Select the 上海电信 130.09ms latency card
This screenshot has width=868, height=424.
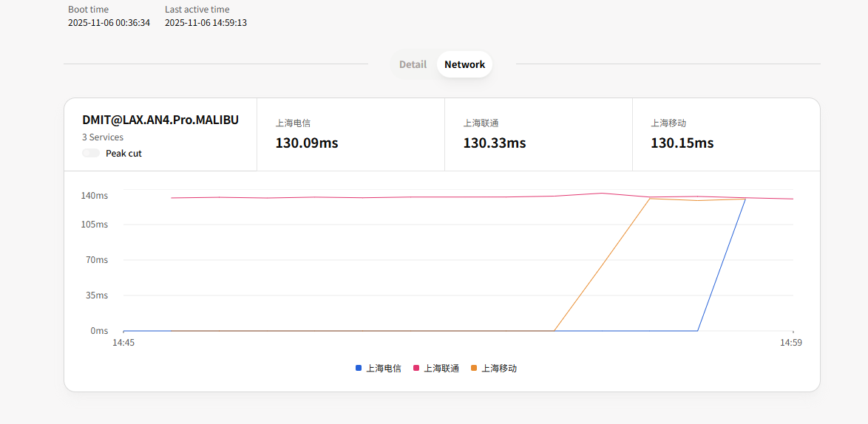pos(350,134)
